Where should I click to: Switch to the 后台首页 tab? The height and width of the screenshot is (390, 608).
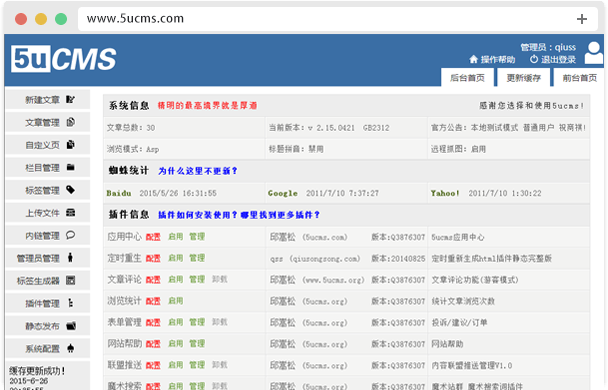point(467,78)
